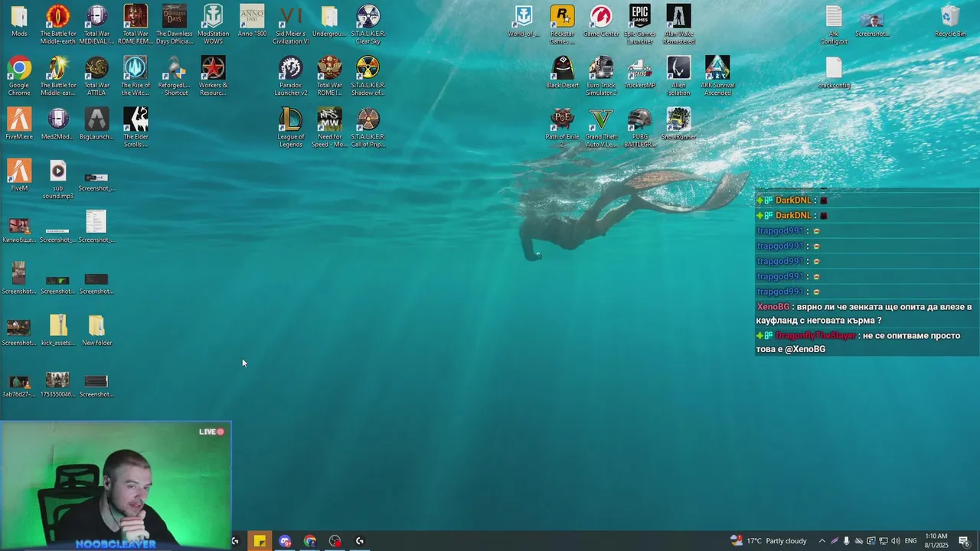Click the microphone tray icon
Screen dimensions: 980x551
pyautogui.click(x=846, y=541)
